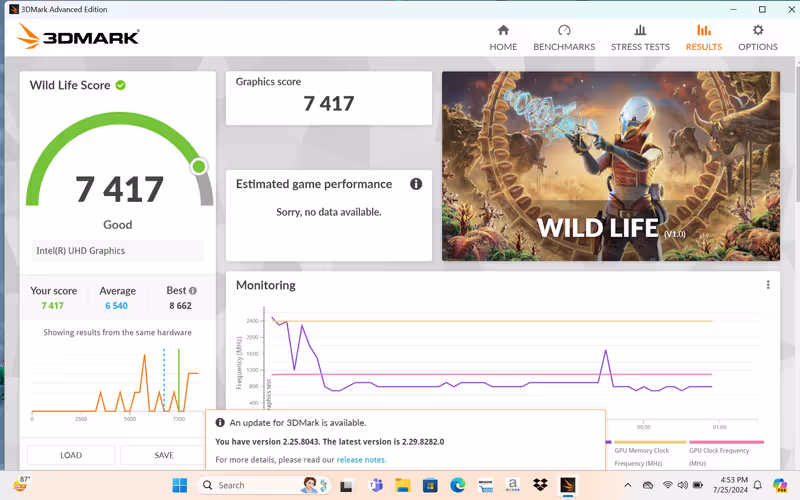The width and height of the screenshot is (800, 500).
Task: Go to the Home tab
Action: 503,38
